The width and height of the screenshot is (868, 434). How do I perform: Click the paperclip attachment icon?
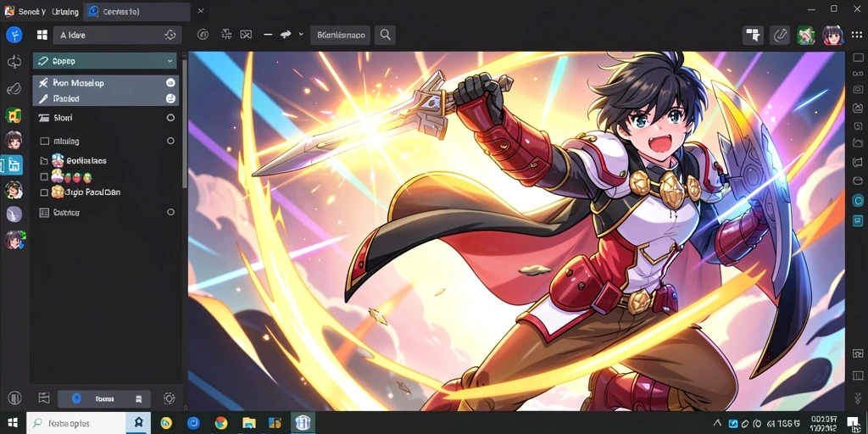click(x=780, y=35)
